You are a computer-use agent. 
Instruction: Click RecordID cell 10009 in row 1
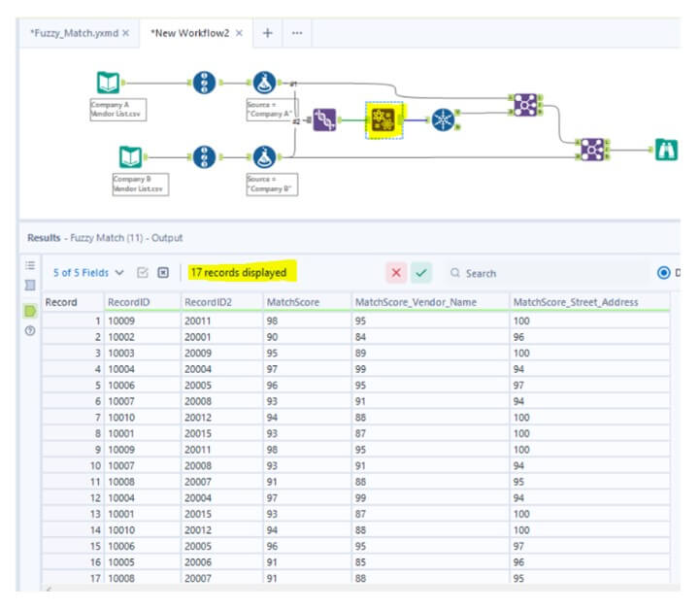coord(143,321)
